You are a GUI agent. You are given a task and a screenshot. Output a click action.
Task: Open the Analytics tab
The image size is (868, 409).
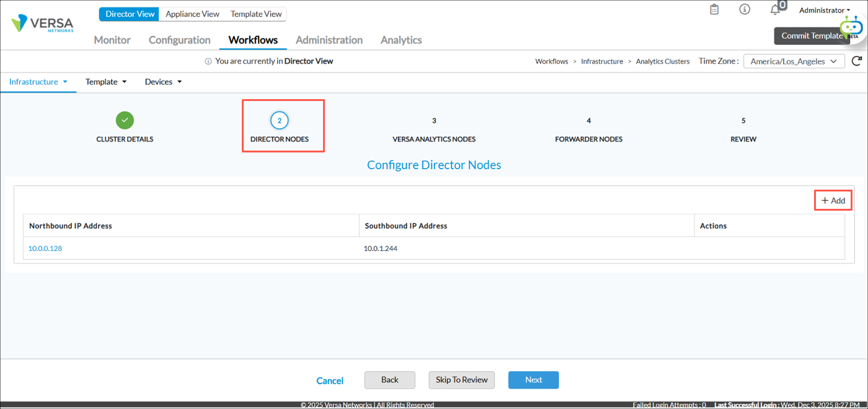(x=401, y=40)
